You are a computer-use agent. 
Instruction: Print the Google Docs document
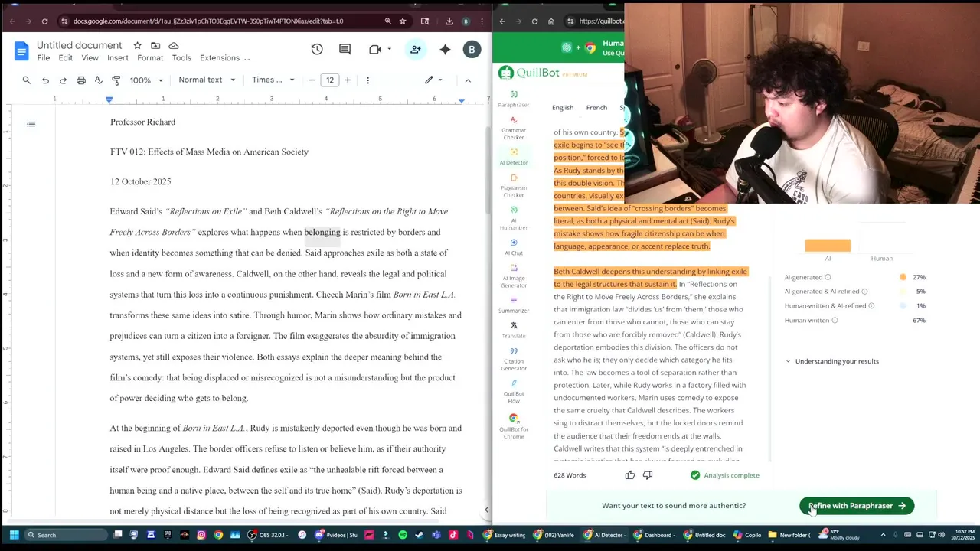tap(80, 80)
